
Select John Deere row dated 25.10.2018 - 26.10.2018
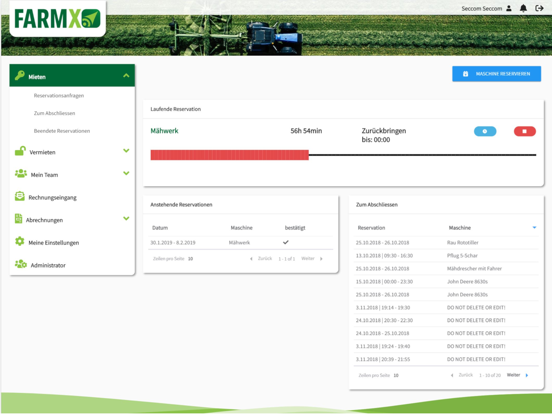(x=446, y=295)
